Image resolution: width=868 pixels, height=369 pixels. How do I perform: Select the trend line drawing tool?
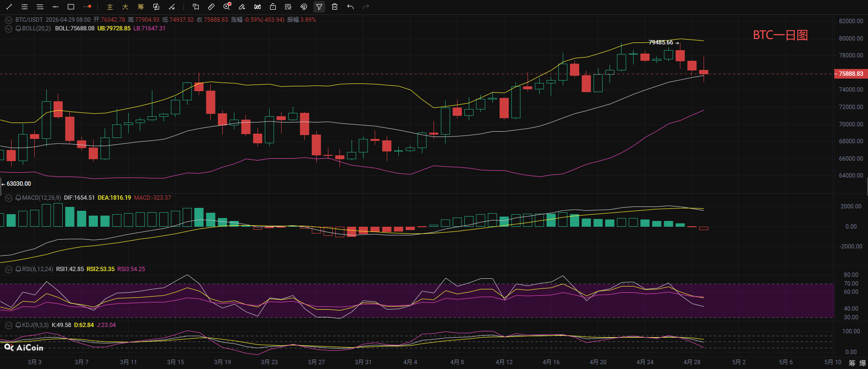(9, 7)
